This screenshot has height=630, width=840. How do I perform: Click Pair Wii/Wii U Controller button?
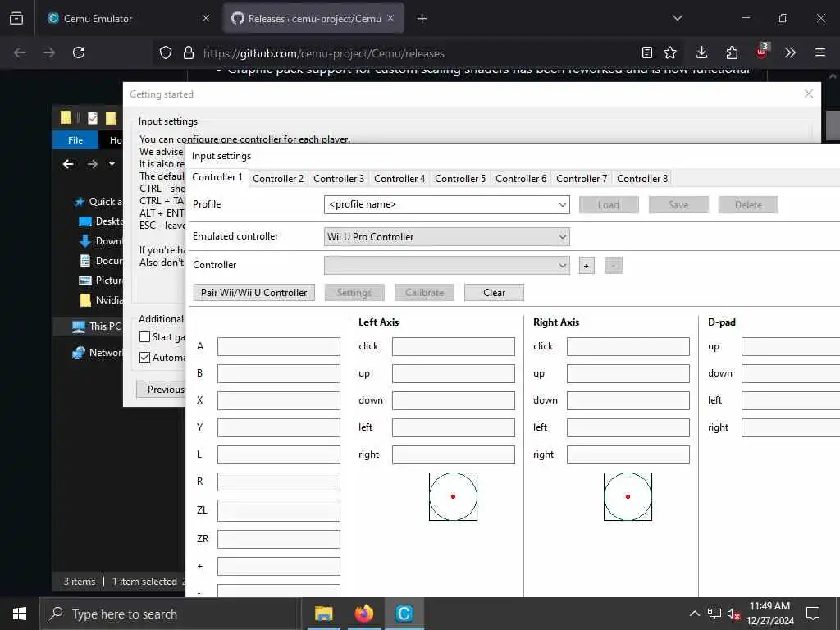pyautogui.click(x=254, y=293)
